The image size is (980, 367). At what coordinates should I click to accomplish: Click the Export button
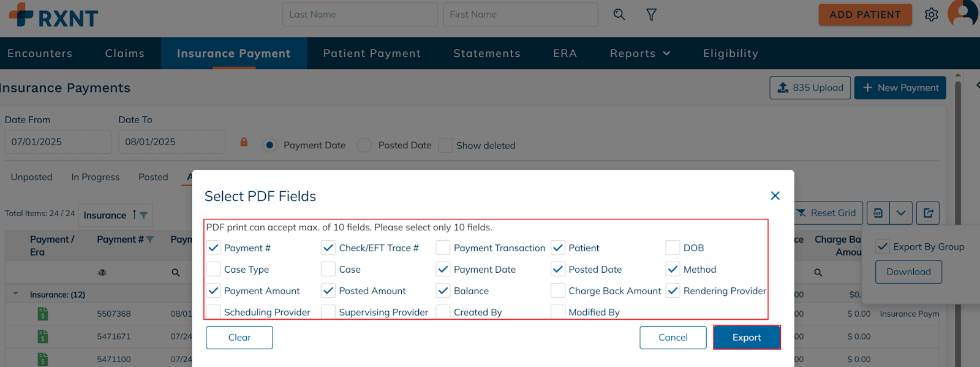(x=746, y=337)
